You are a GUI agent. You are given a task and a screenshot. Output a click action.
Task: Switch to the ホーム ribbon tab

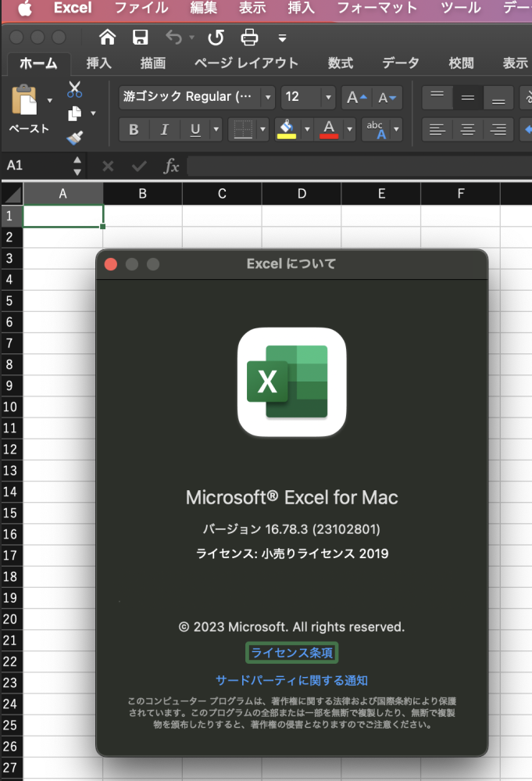pyautogui.click(x=38, y=63)
